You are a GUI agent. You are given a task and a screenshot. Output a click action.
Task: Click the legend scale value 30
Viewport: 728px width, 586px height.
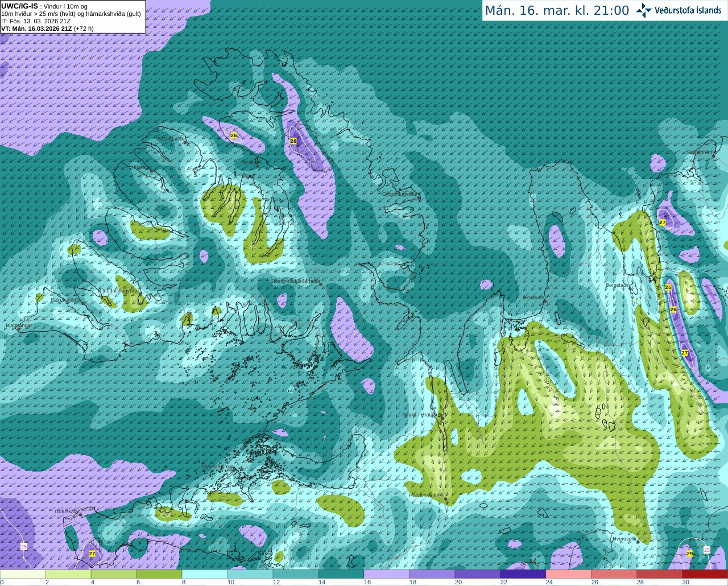tap(685, 582)
